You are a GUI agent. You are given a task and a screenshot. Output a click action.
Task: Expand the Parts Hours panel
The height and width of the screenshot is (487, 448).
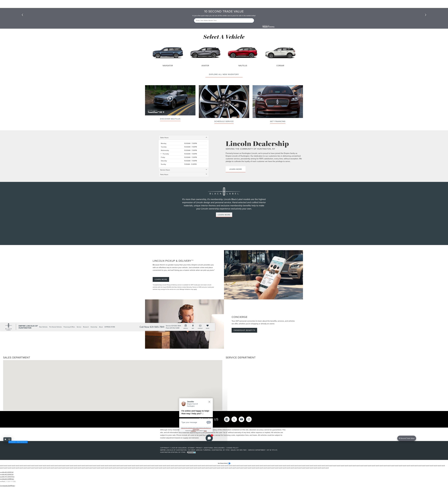[x=184, y=174]
